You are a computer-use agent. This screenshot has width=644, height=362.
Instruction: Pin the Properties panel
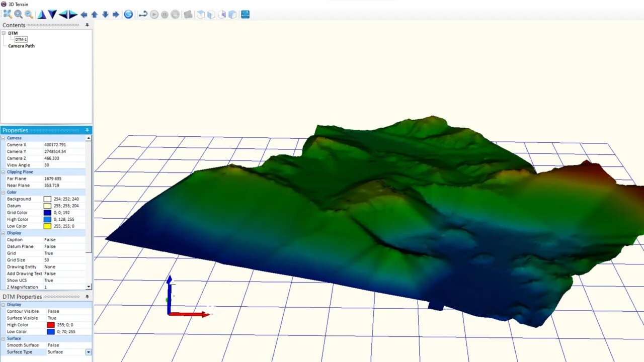(87, 130)
